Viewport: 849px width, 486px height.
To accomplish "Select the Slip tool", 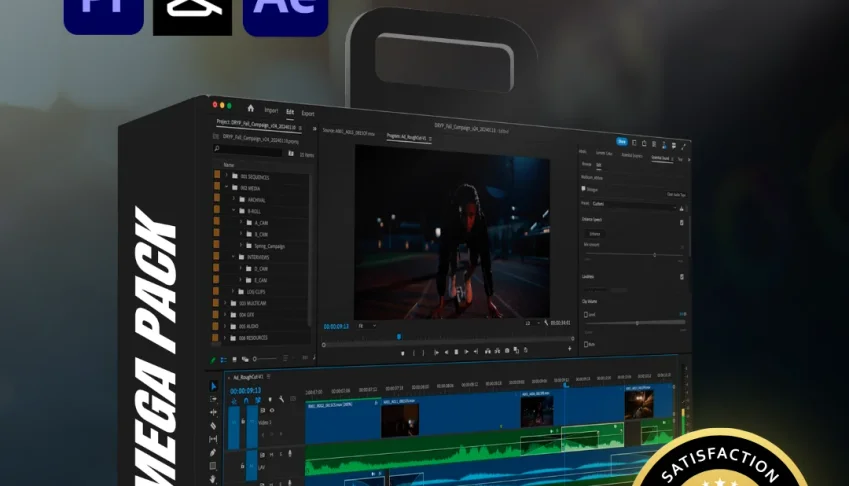I will 213,439.
